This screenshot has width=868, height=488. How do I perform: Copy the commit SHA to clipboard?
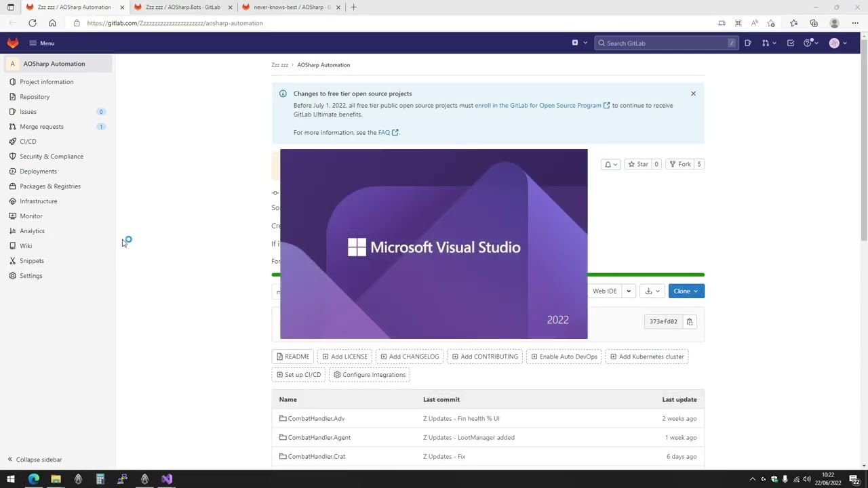point(690,322)
